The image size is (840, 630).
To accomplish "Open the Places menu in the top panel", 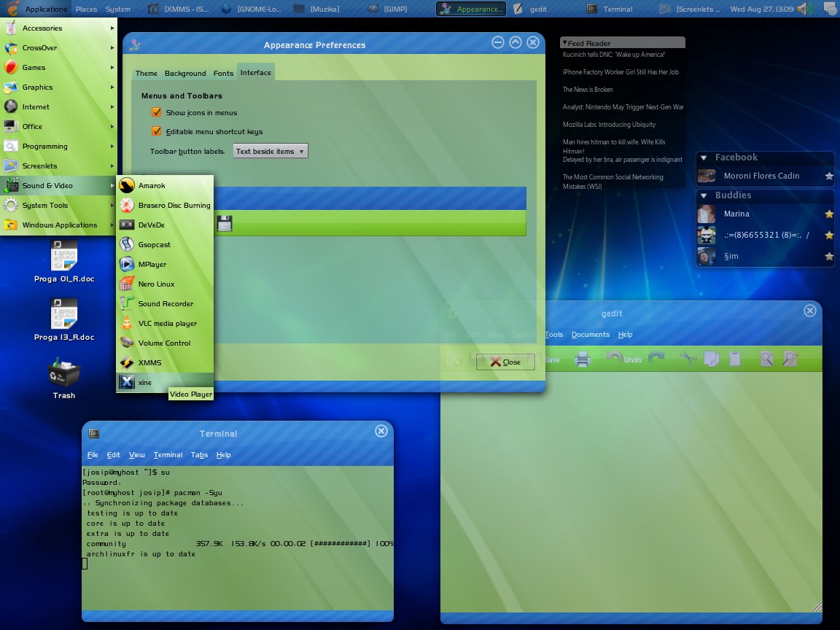I will tap(86, 9).
